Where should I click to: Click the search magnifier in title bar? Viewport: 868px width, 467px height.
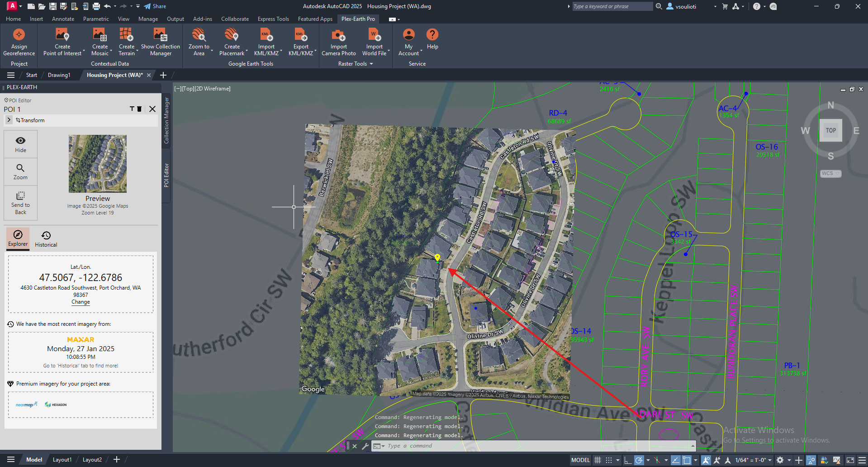pyautogui.click(x=659, y=6)
